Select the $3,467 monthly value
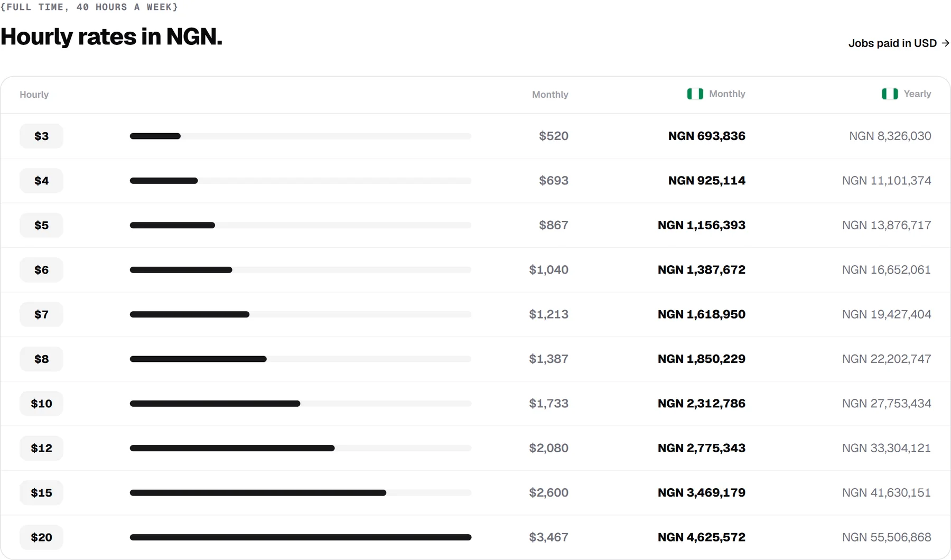Image resolution: width=951 pixels, height=560 pixels. (549, 537)
